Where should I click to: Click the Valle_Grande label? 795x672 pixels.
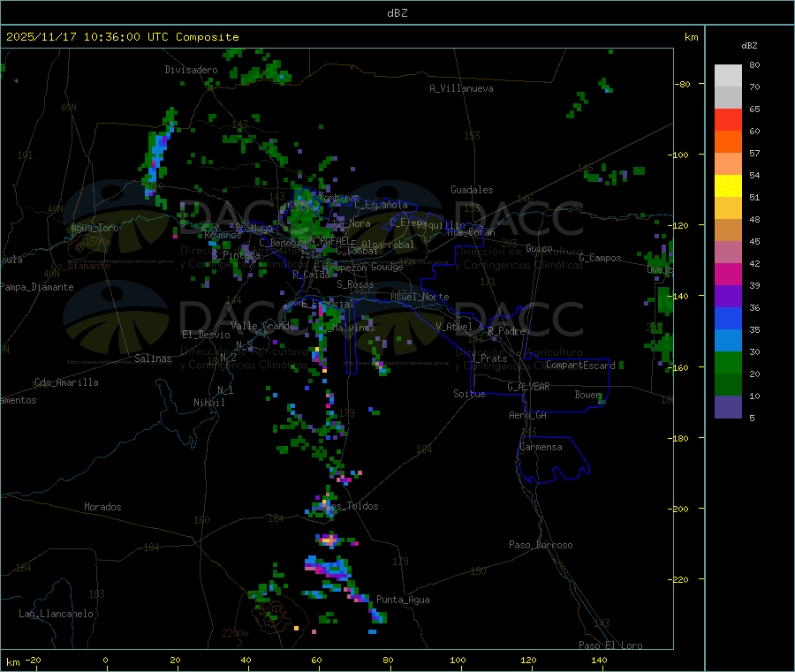pos(262,325)
